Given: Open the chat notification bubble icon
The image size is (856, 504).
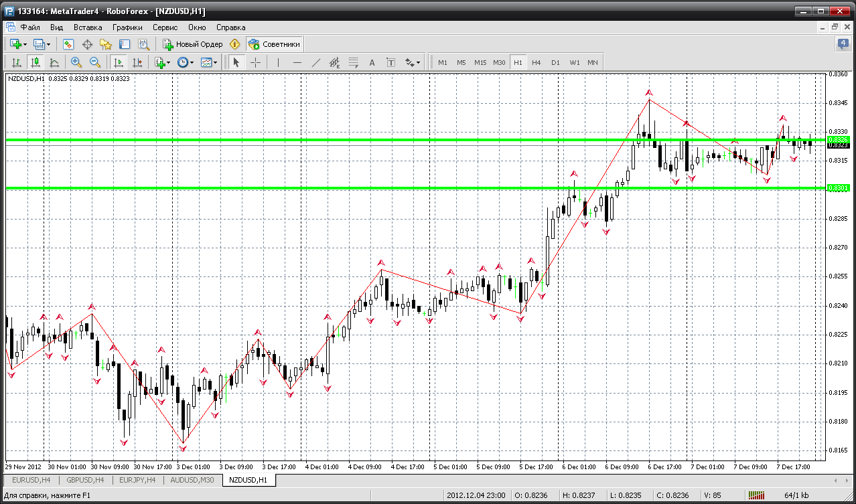Looking at the screenshot, I should pos(843,44).
